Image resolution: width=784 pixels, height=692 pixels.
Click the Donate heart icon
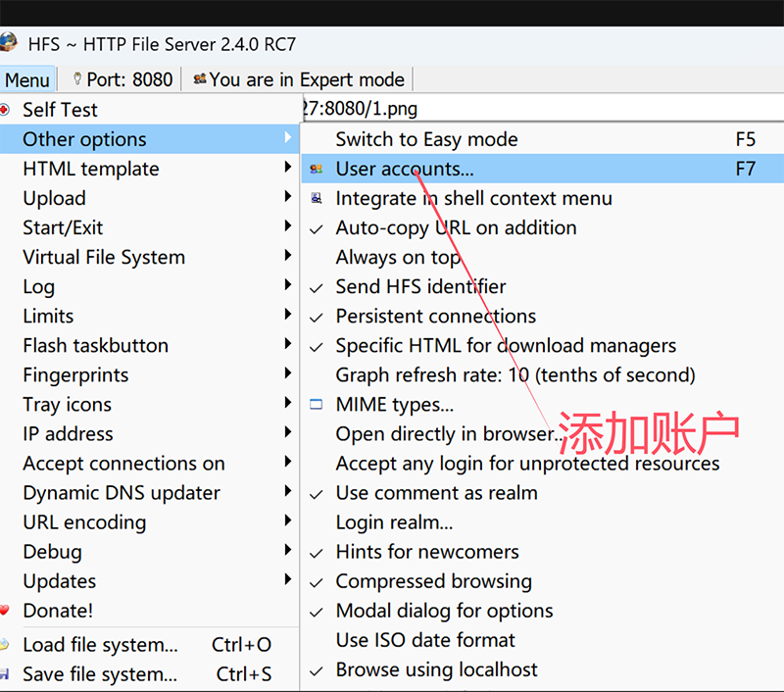click(4, 611)
